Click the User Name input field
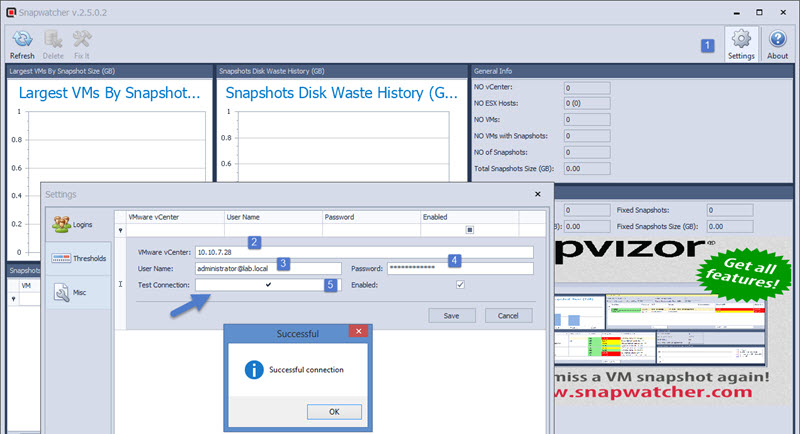This screenshot has width=800, height=434. click(268, 268)
